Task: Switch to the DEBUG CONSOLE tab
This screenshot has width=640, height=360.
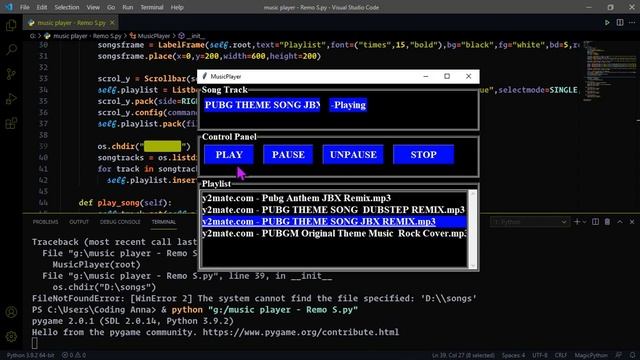Action: [120, 222]
